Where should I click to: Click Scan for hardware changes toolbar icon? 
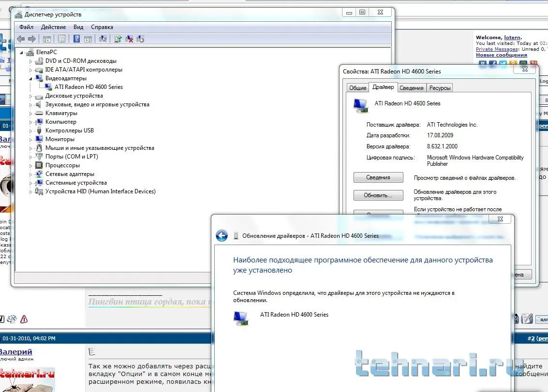103,39
